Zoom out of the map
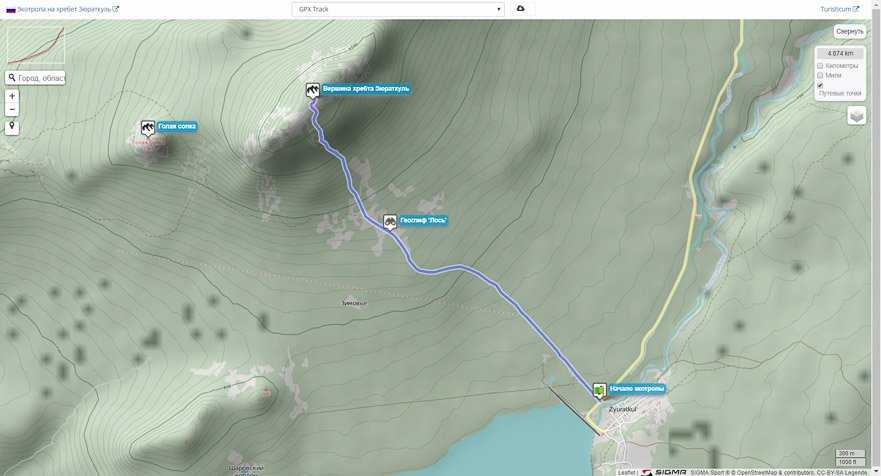This screenshot has width=881, height=476. (12, 109)
